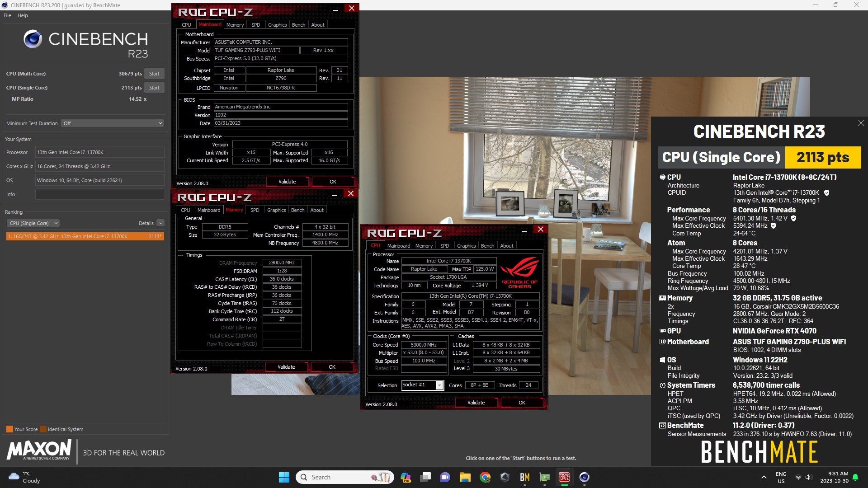Click the ROG CPU-Z taskbar icon
Viewport: 868px width, 488px height.
click(565, 477)
